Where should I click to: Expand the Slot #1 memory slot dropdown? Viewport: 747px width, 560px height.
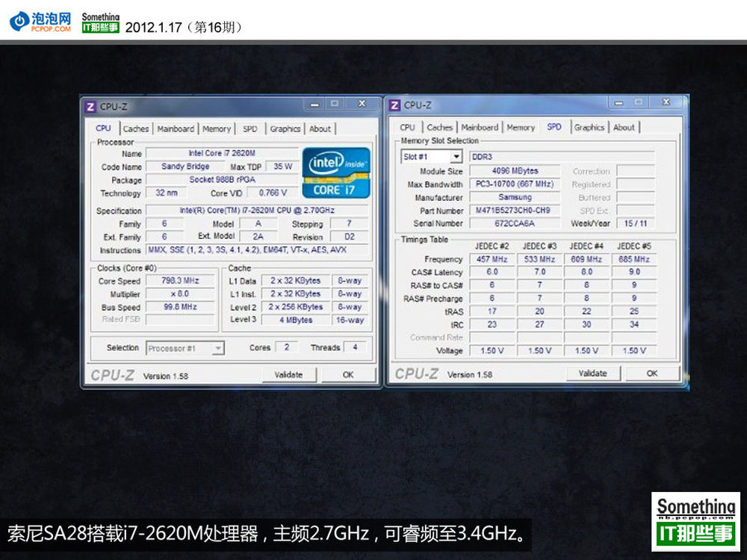pos(456,156)
